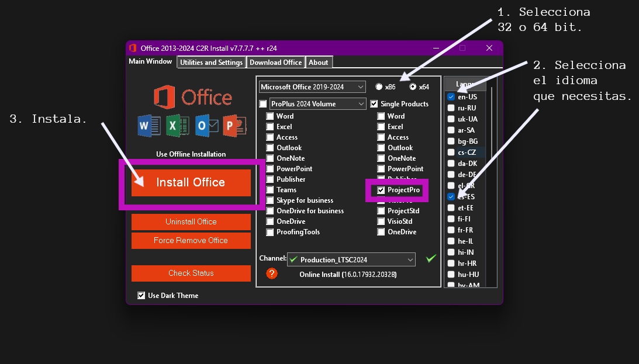
Task: Check PowerPoint in the ProPlus suite list
Action: 270,169
